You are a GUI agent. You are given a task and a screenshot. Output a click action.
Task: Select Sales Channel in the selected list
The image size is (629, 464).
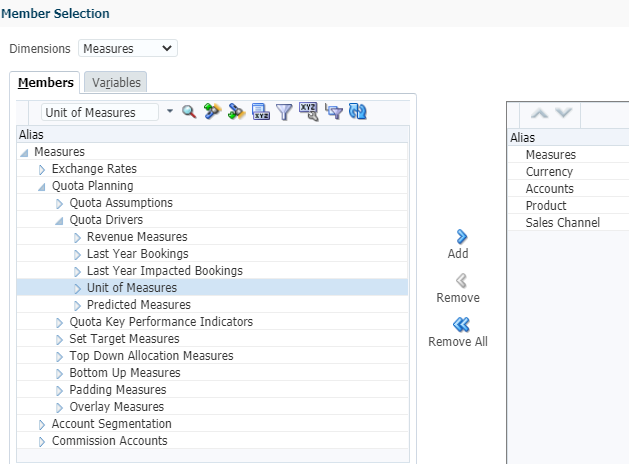(563, 223)
